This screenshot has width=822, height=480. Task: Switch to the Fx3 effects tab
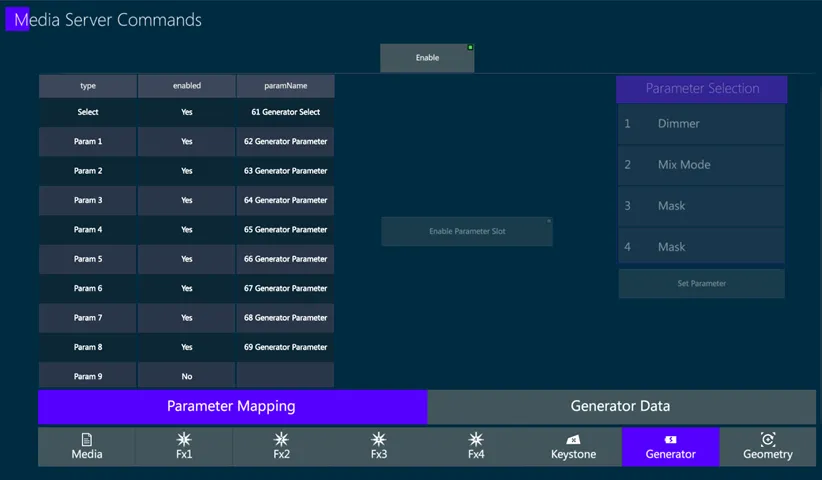(x=378, y=446)
